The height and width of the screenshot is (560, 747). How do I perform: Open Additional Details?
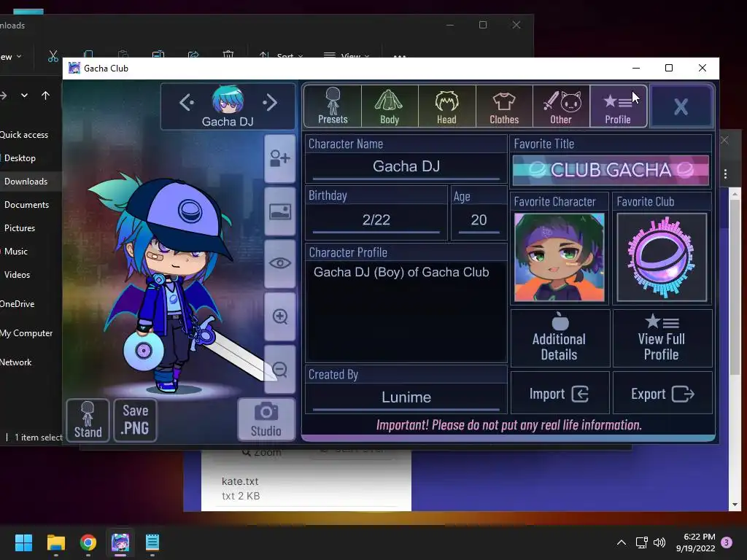coord(560,338)
